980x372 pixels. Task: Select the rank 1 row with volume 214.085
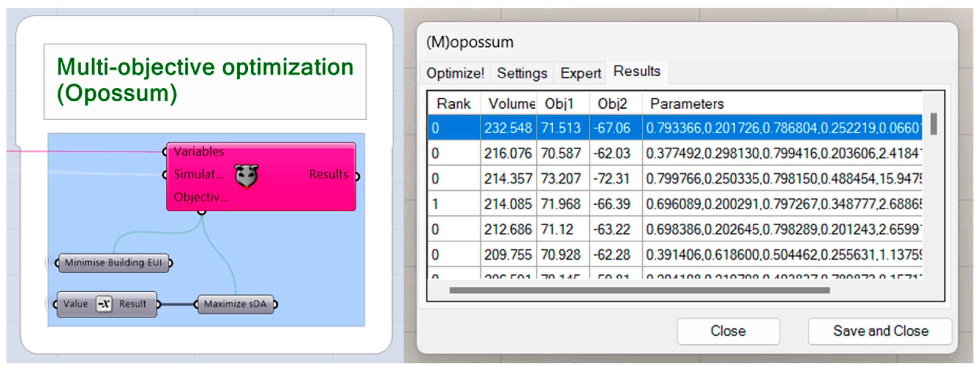508,204
